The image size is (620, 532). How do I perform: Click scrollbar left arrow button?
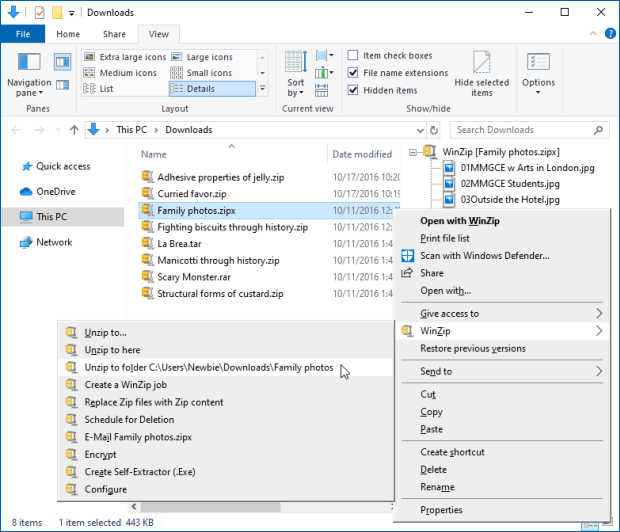[134, 507]
